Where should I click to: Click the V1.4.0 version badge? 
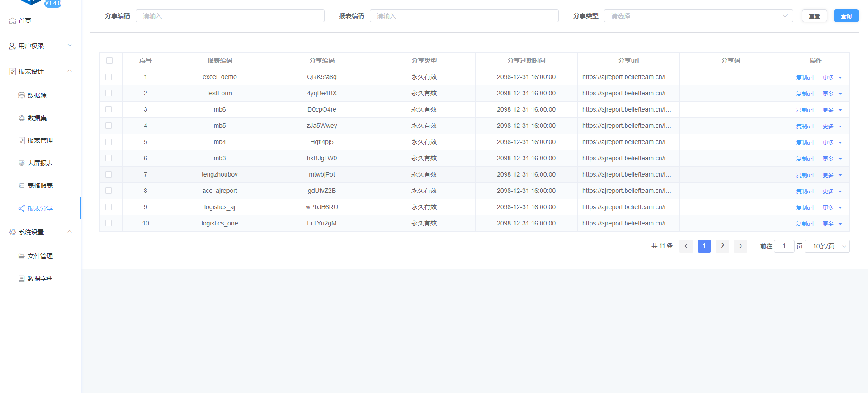tap(53, 3)
